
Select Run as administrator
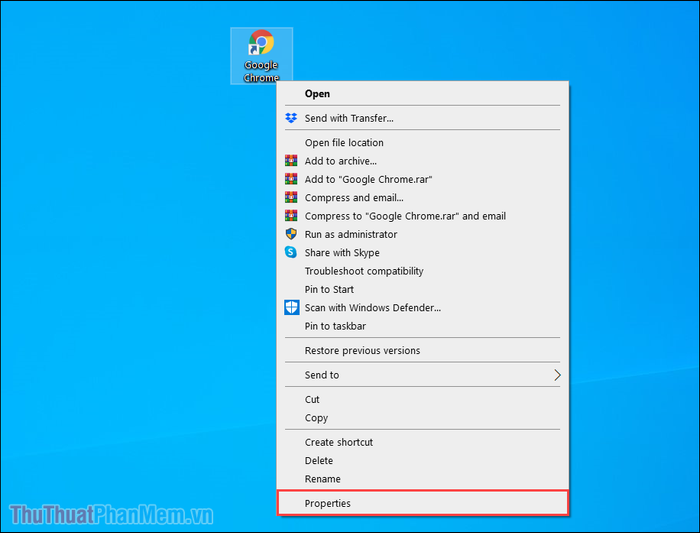tap(422, 234)
